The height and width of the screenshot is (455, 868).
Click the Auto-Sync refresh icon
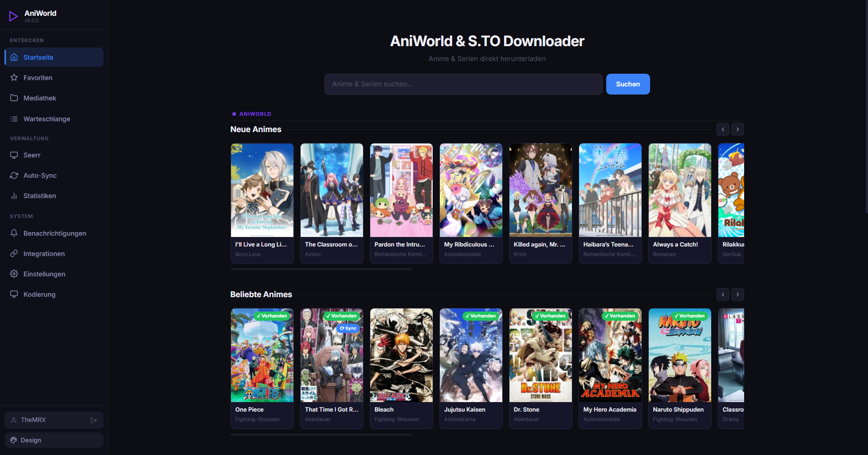(x=14, y=175)
